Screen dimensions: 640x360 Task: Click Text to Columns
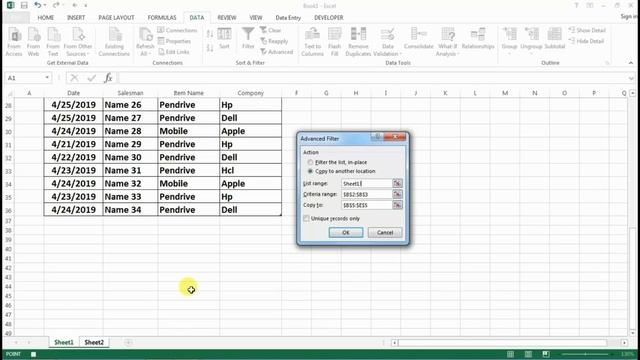pos(312,42)
